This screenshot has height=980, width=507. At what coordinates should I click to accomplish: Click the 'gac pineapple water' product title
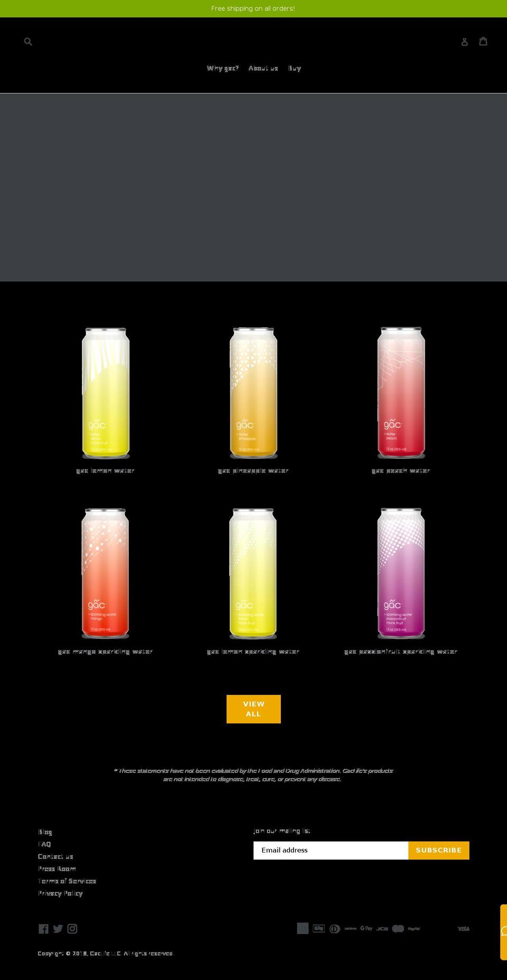(253, 470)
